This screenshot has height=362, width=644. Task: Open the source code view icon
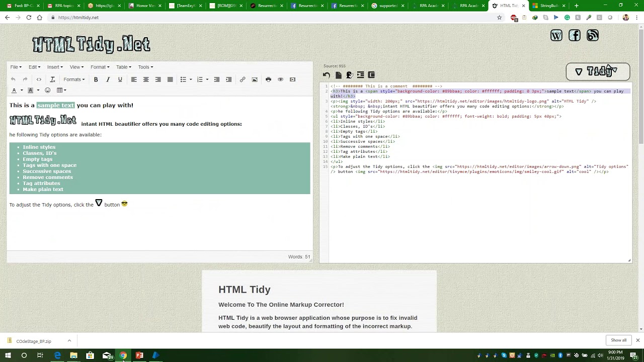pos(39,79)
